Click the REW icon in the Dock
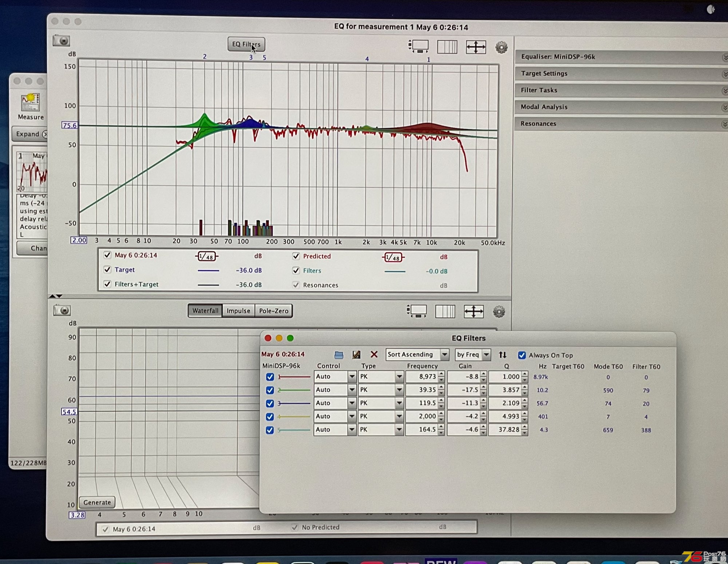Viewport: 728px width, 564px height. click(x=441, y=561)
